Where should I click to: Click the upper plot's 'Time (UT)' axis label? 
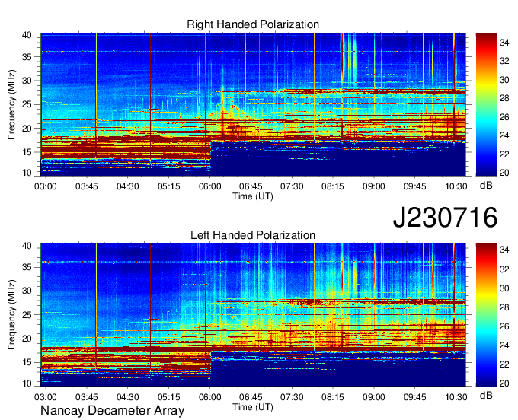253,196
